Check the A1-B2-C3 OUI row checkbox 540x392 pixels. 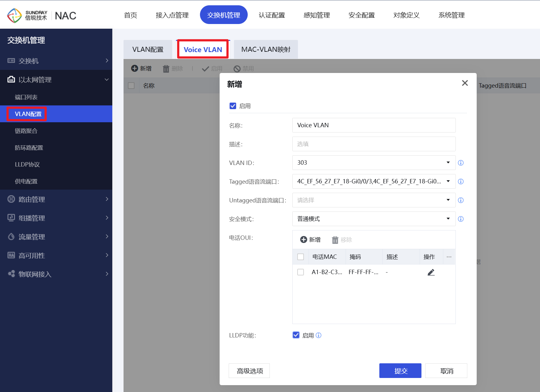point(301,272)
